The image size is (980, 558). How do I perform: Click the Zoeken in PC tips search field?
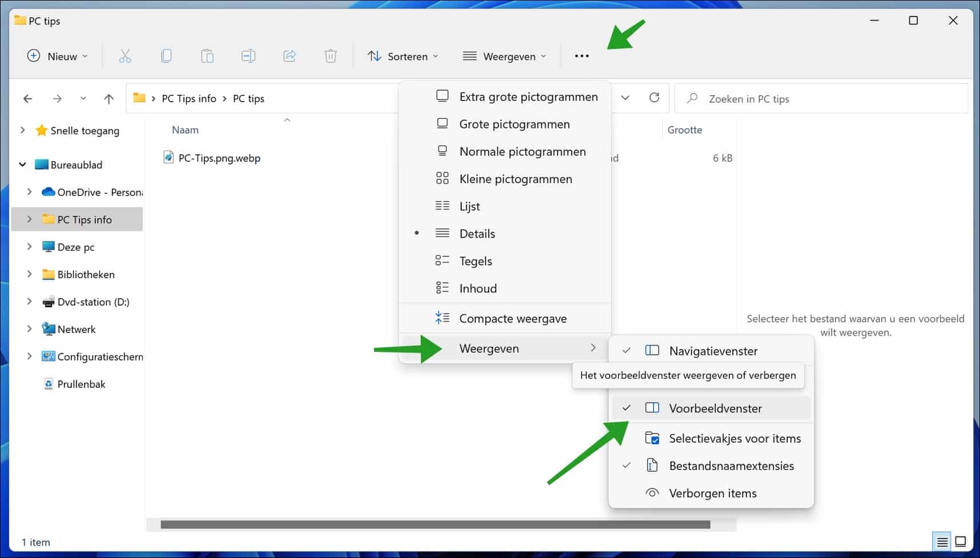(x=799, y=98)
